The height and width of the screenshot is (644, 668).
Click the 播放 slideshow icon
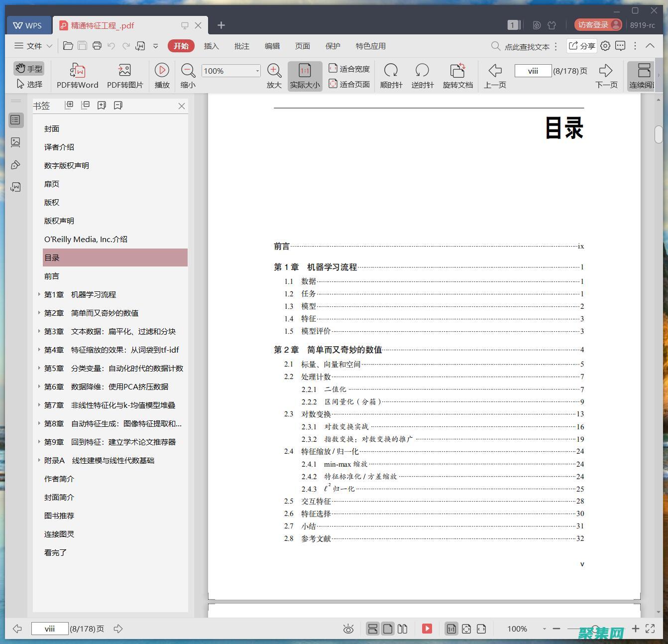(162, 70)
